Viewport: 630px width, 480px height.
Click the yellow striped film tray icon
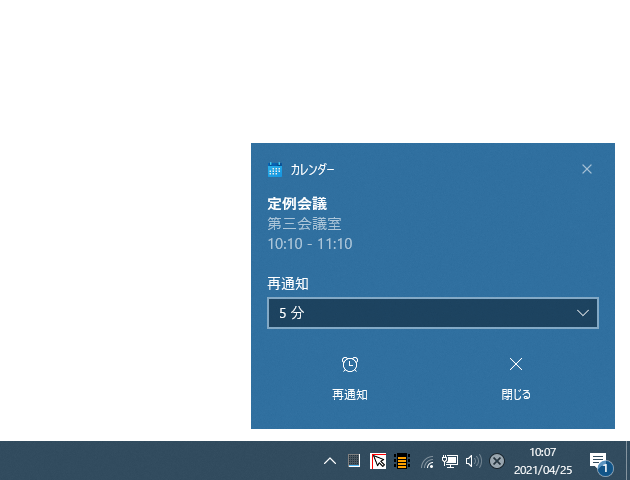coord(402,461)
